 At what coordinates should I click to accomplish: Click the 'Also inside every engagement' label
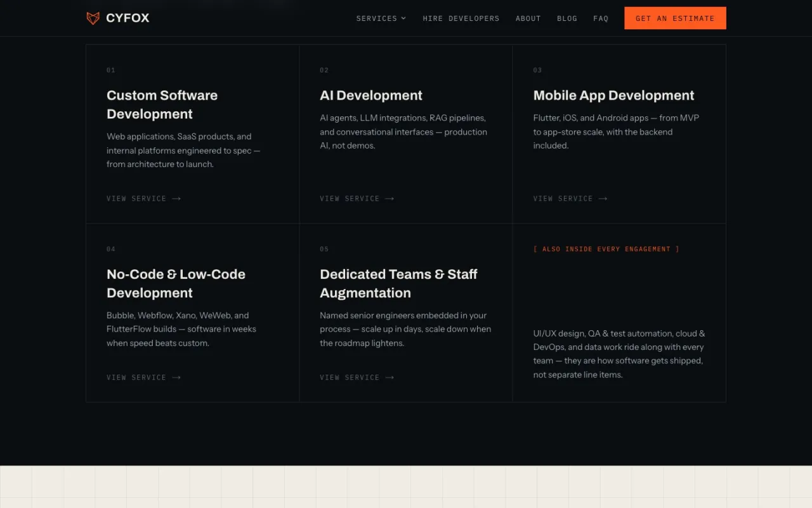tap(606, 249)
